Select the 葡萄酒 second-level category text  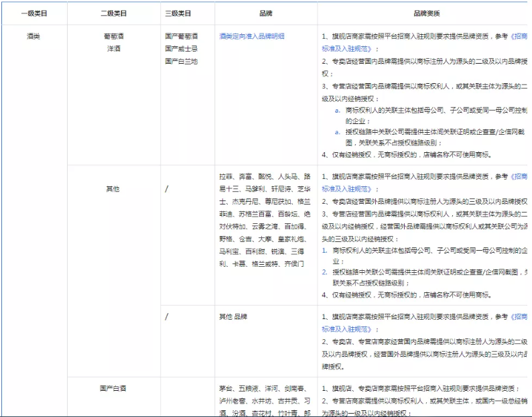[x=114, y=36]
